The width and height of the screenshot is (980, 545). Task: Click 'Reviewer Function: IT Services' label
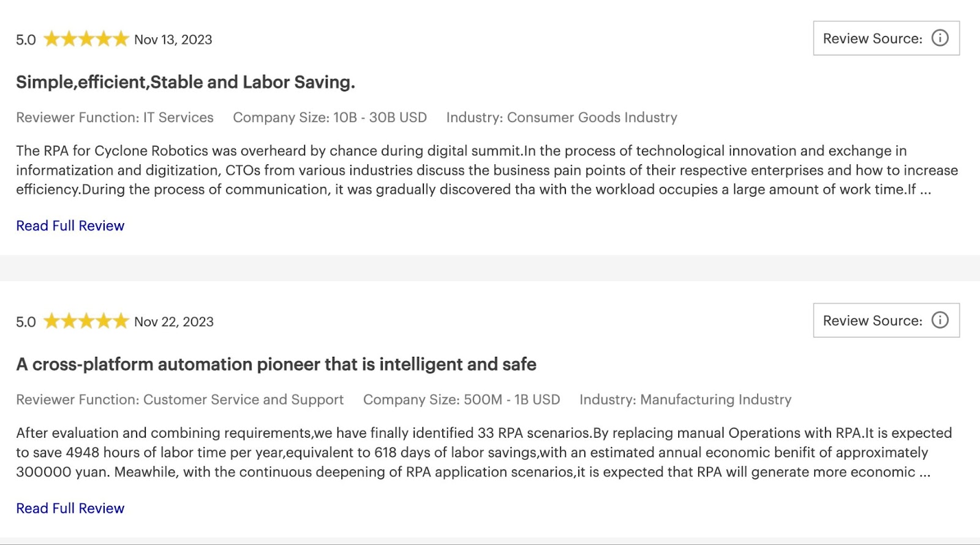pos(115,117)
